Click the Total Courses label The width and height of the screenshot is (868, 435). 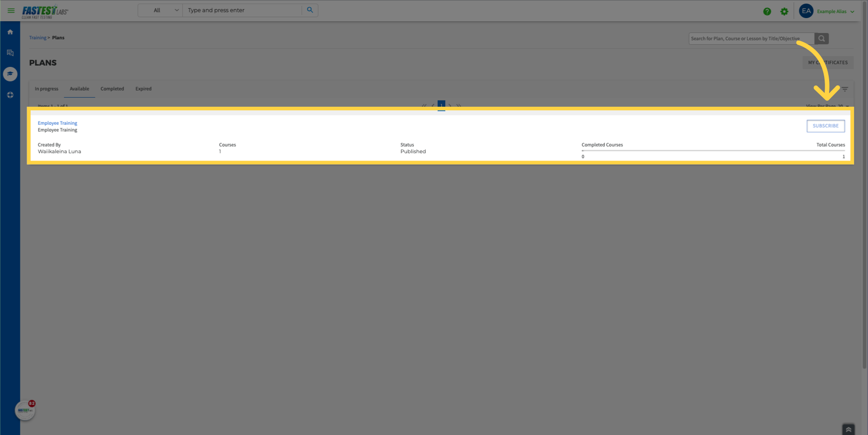(x=830, y=145)
